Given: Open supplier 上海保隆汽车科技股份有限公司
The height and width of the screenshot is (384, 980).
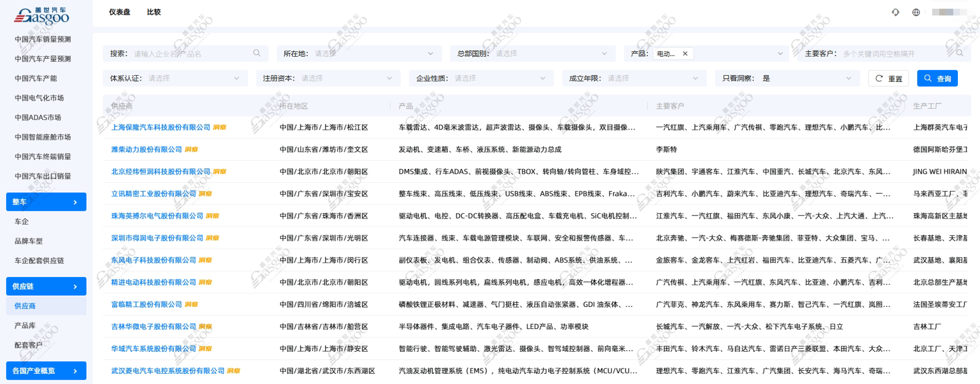Looking at the screenshot, I should [x=161, y=127].
